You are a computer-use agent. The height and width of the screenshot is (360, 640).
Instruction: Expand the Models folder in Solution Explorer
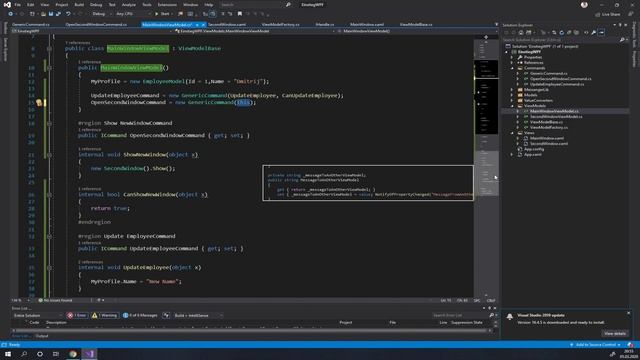(512, 95)
